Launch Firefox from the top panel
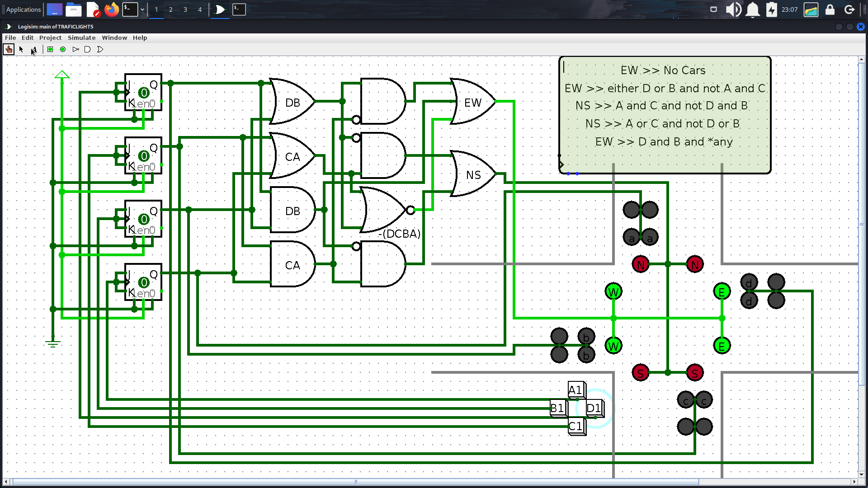This screenshot has width=868, height=488. click(x=111, y=9)
